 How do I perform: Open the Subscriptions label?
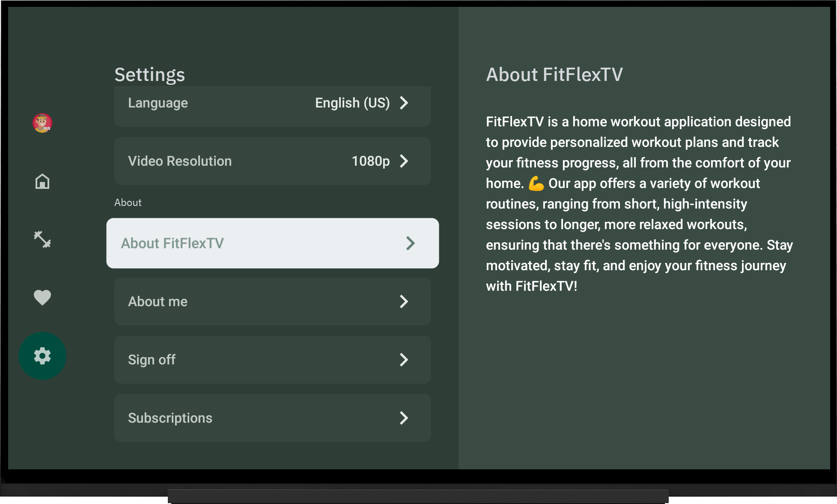(170, 418)
